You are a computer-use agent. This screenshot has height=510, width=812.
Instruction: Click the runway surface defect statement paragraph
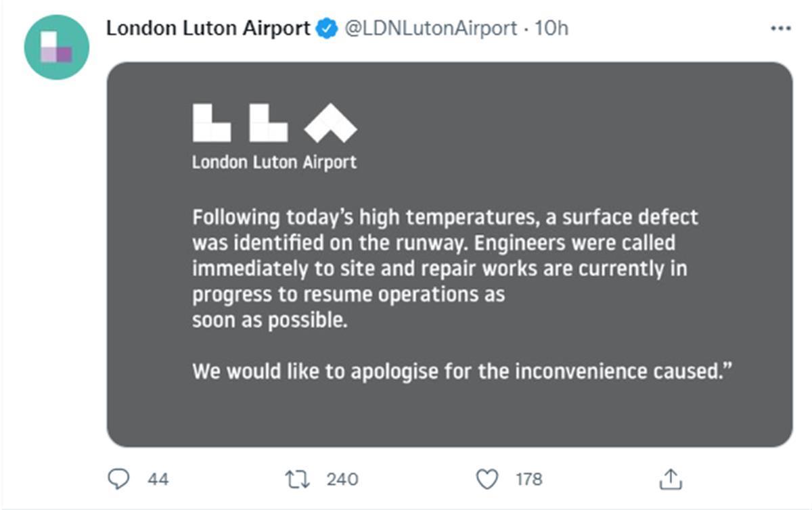pos(438,269)
